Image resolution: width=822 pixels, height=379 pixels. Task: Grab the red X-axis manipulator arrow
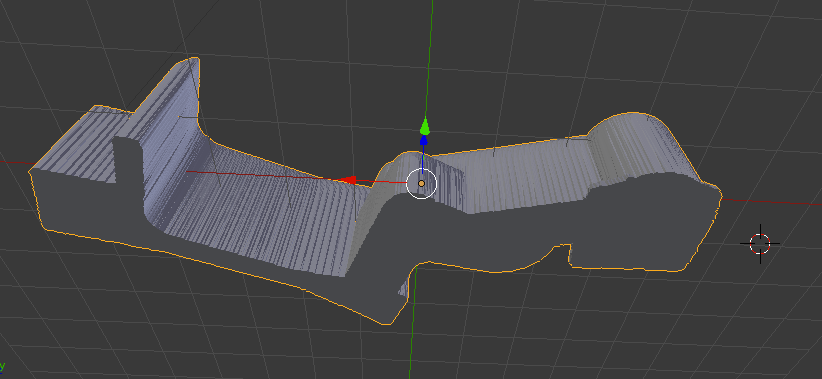pyautogui.click(x=348, y=180)
